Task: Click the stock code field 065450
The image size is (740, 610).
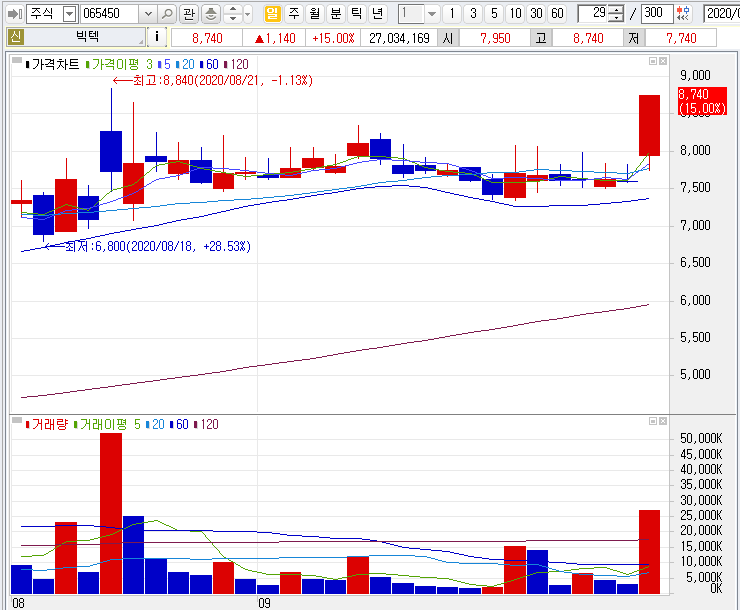Action: click(x=109, y=14)
